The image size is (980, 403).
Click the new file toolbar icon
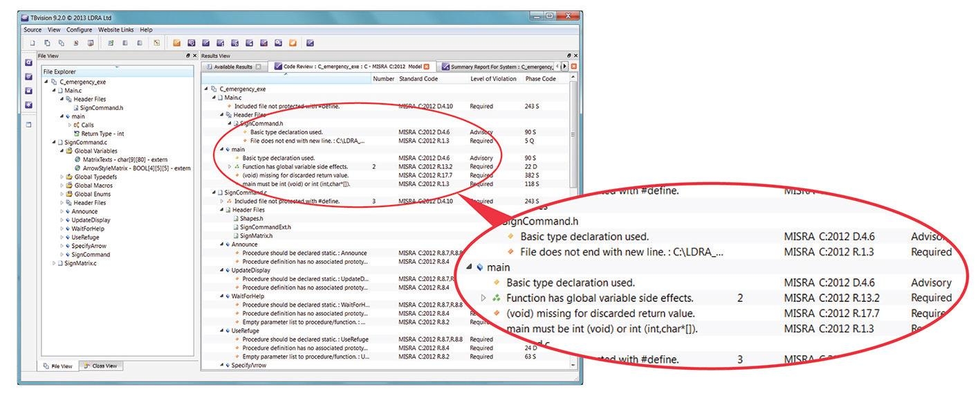[32, 43]
